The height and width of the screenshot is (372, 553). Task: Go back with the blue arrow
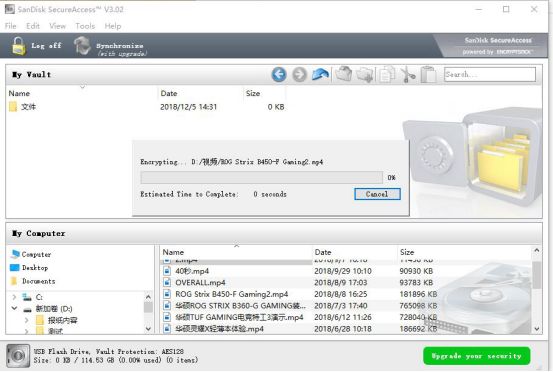tap(279, 75)
